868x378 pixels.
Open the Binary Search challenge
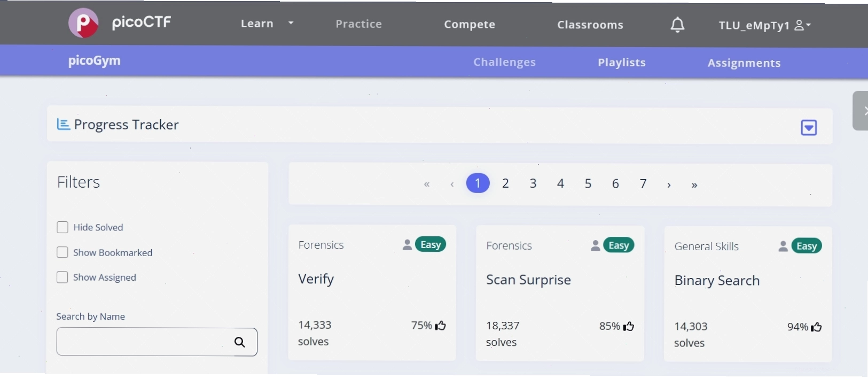[x=717, y=281]
